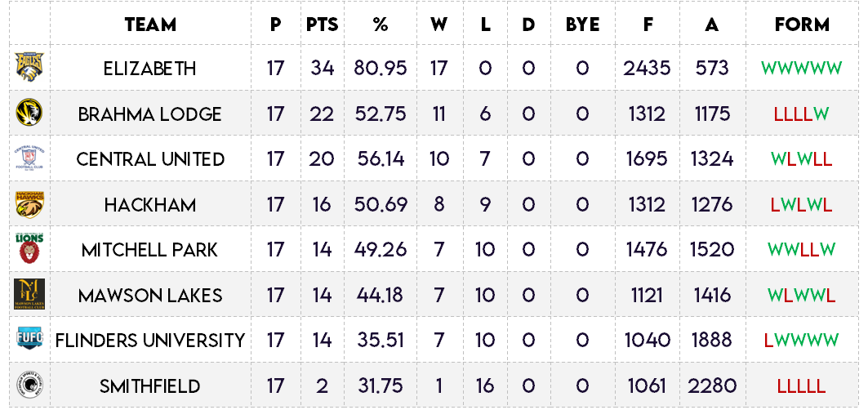Click the Smithfield club logo

(x=29, y=385)
